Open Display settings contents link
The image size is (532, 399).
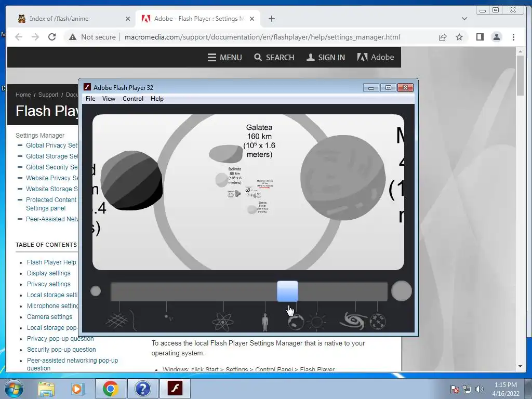click(x=49, y=273)
